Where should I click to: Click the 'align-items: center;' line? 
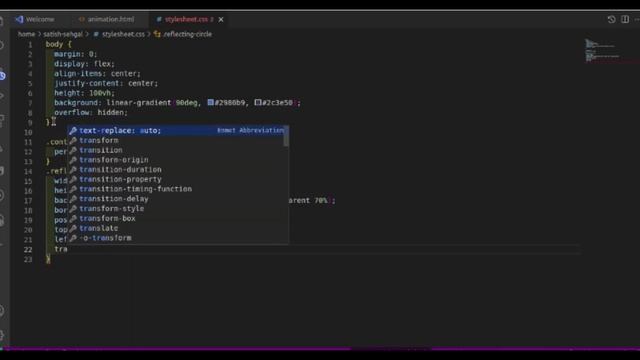click(98, 73)
